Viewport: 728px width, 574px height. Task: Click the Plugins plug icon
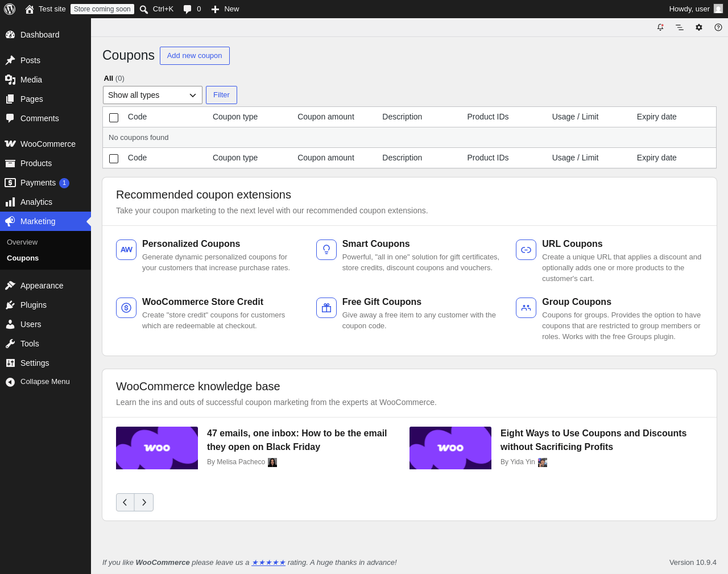coord(10,305)
